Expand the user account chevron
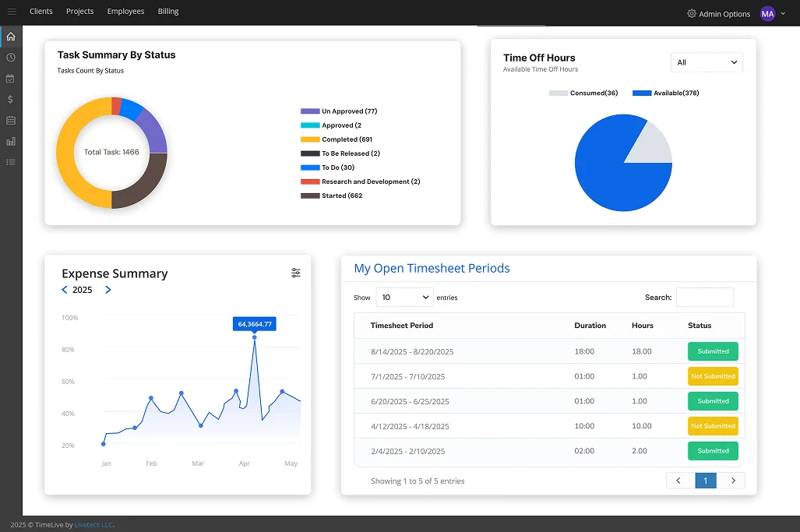 (783, 14)
